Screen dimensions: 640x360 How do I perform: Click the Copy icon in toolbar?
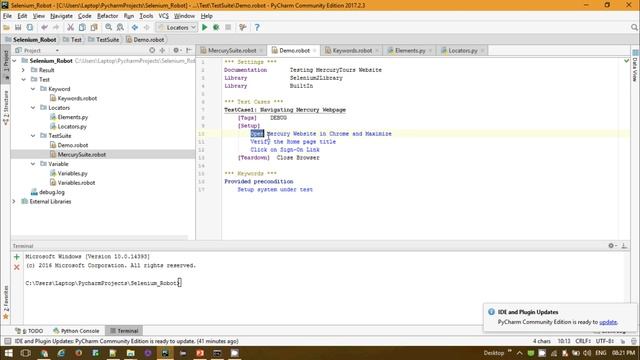(82, 27)
